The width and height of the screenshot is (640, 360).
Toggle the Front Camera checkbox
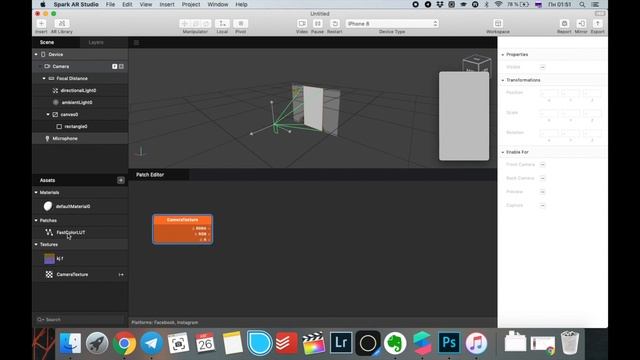point(542,164)
